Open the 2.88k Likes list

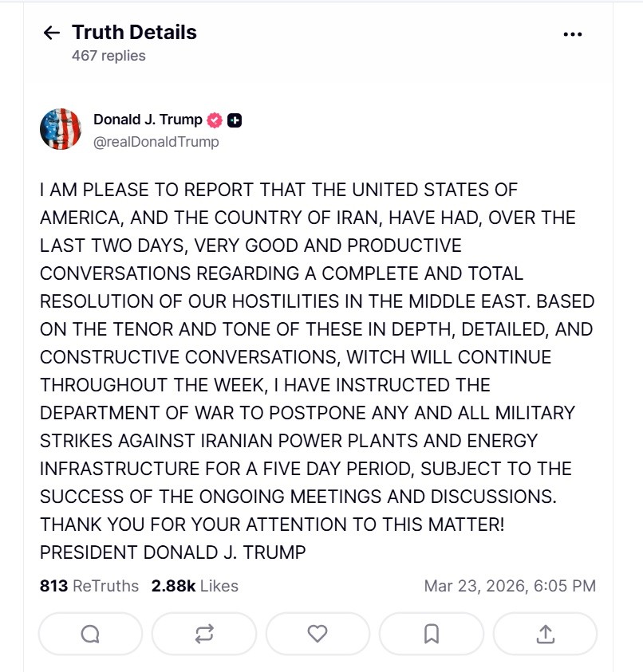click(x=195, y=585)
